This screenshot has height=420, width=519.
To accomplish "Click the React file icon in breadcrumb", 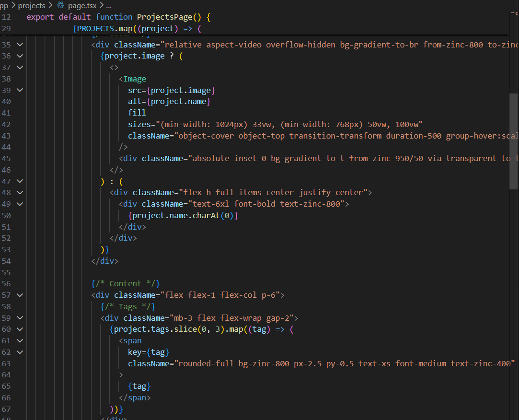I will coord(60,5).
